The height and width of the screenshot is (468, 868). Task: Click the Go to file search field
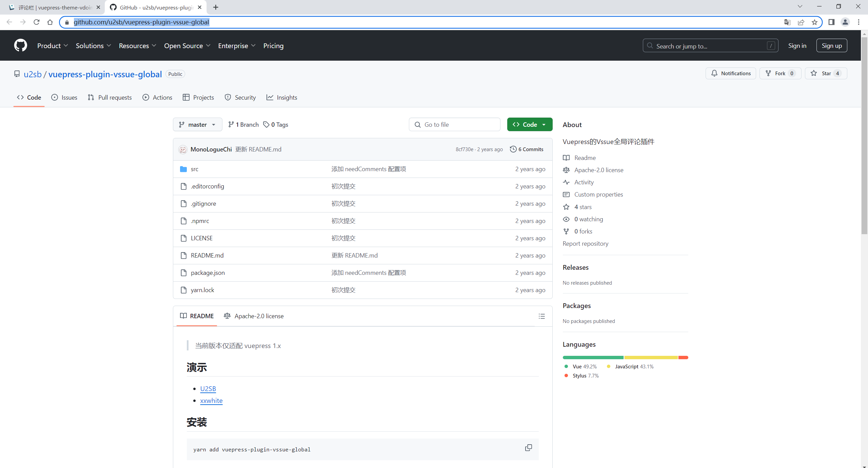click(x=454, y=124)
